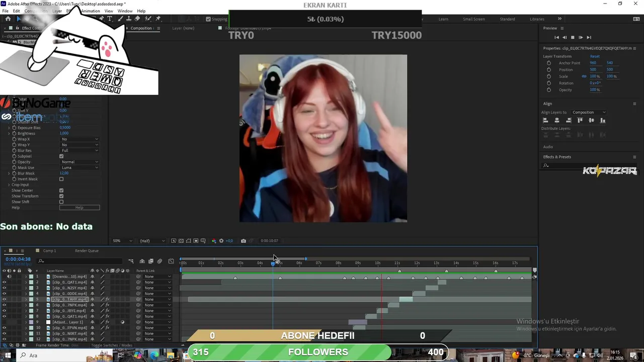Switch to the Render Queue tab
Screen dimensions: 644x362
tap(87, 251)
